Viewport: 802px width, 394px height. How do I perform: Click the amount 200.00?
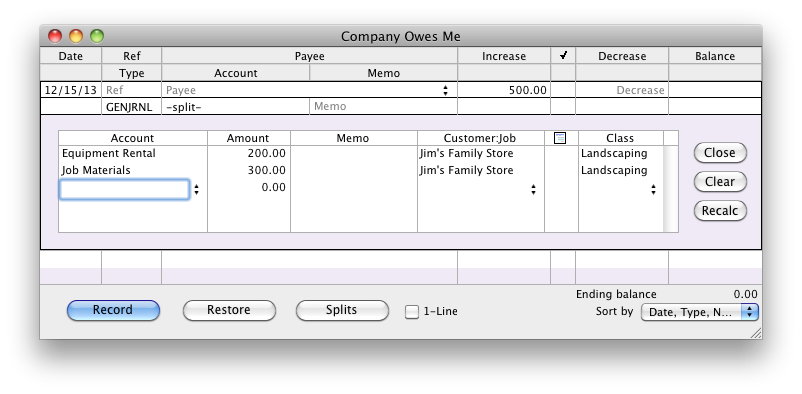coord(266,154)
